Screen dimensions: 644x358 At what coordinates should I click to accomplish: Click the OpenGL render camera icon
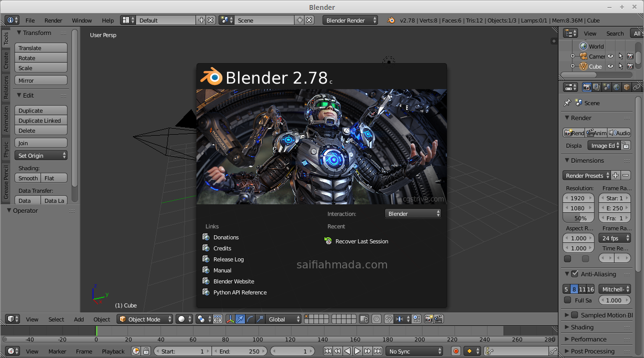coord(427,319)
